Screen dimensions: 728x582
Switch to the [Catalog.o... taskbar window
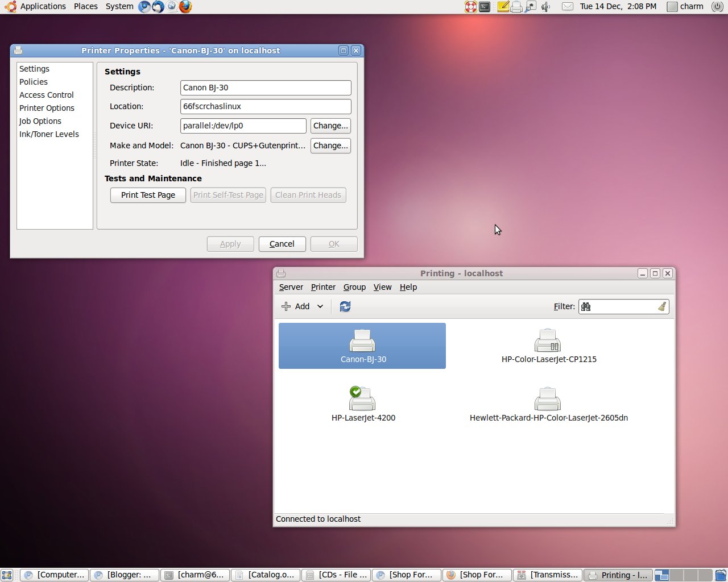point(266,575)
